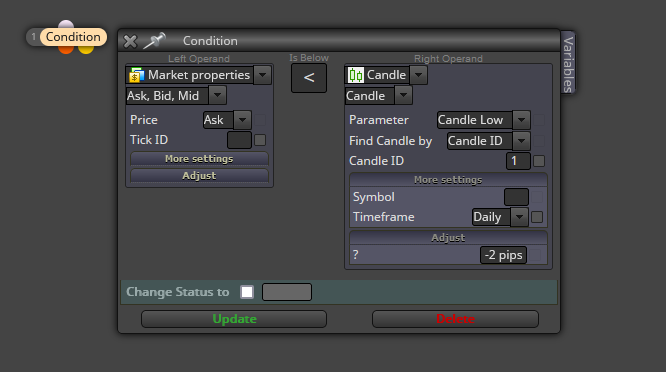Expand More settings in Left Operand
The width and height of the screenshot is (666, 372).
pyautogui.click(x=199, y=158)
